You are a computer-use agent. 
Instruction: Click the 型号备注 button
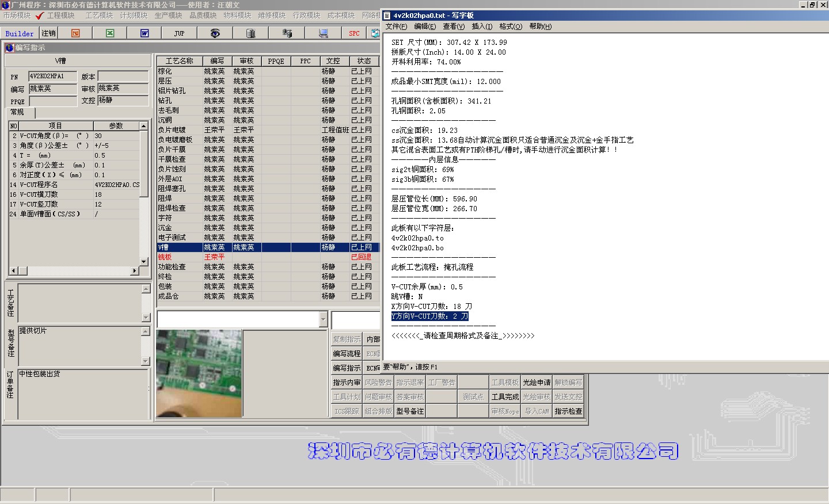(410, 411)
